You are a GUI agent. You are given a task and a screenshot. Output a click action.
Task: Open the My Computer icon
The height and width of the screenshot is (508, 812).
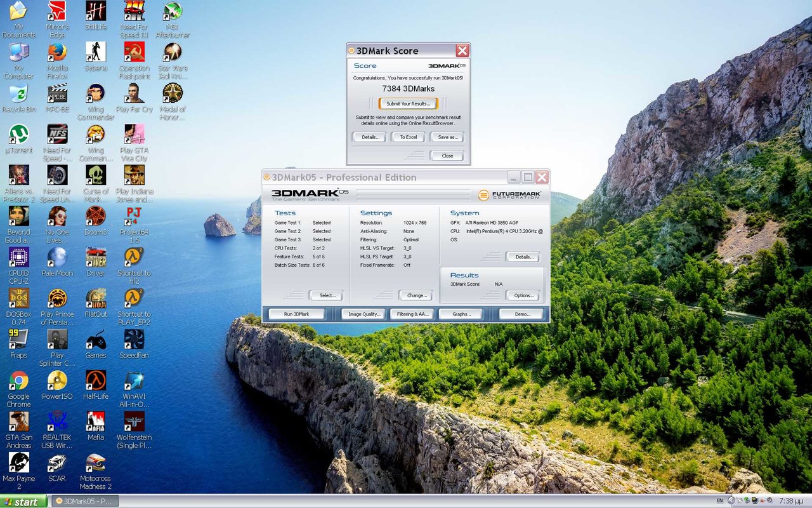pyautogui.click(x=19, y=60)
